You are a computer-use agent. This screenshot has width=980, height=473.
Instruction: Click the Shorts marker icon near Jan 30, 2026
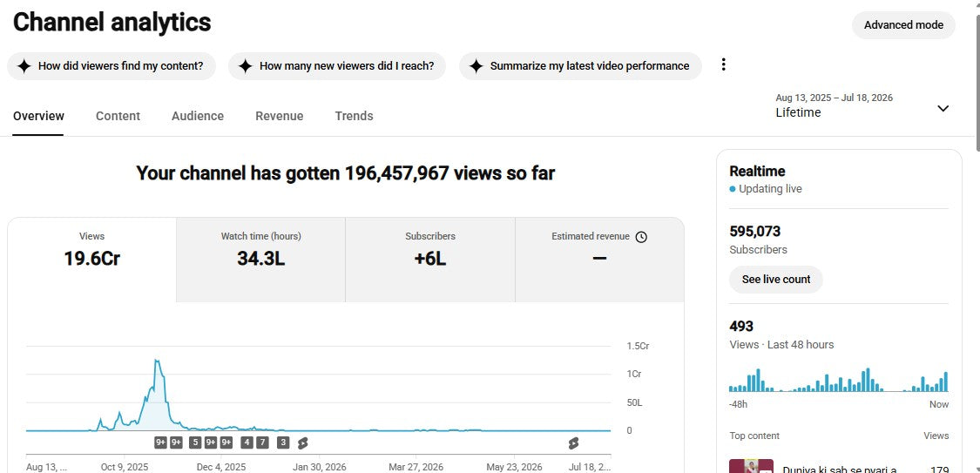303,443
